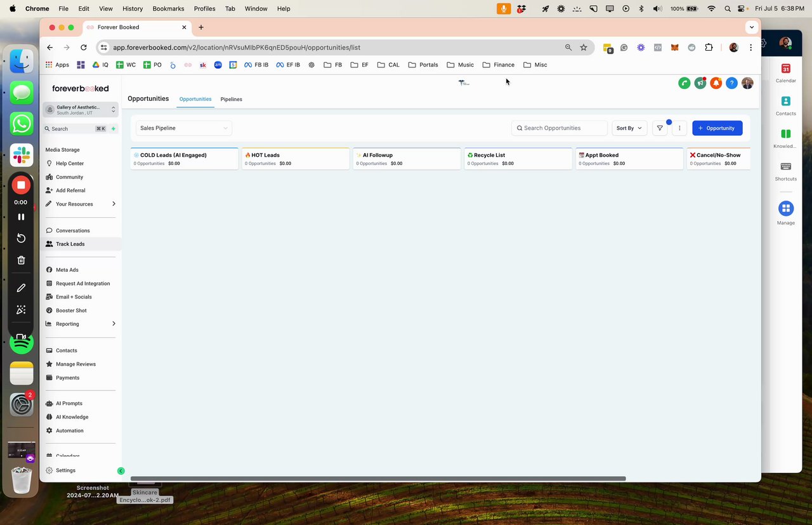Click the filter funnel icon
The image size is (812, 525).
pos(660,128)
